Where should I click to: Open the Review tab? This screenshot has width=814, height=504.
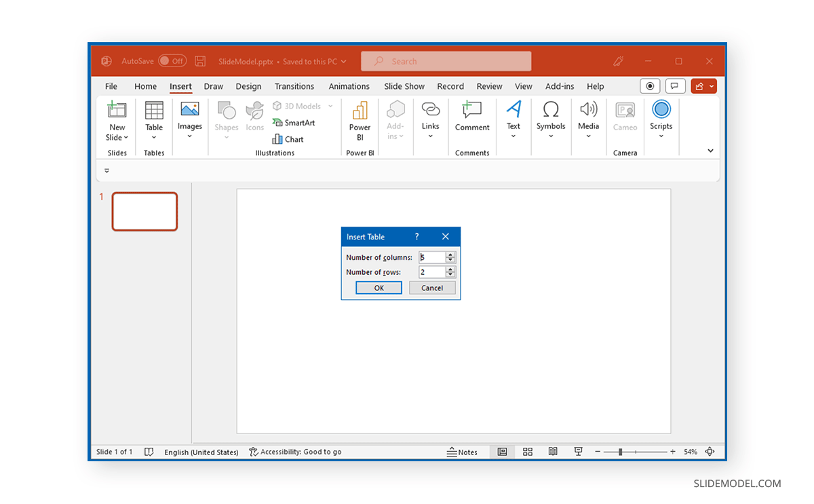point(489,86)
